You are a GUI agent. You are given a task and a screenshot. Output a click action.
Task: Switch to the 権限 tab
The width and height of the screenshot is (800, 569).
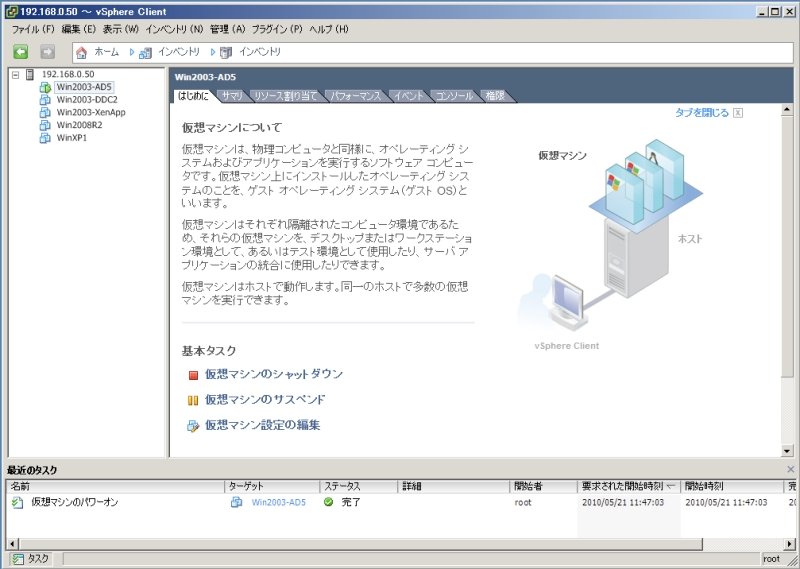pyautogui.click(x=494, y=95)
